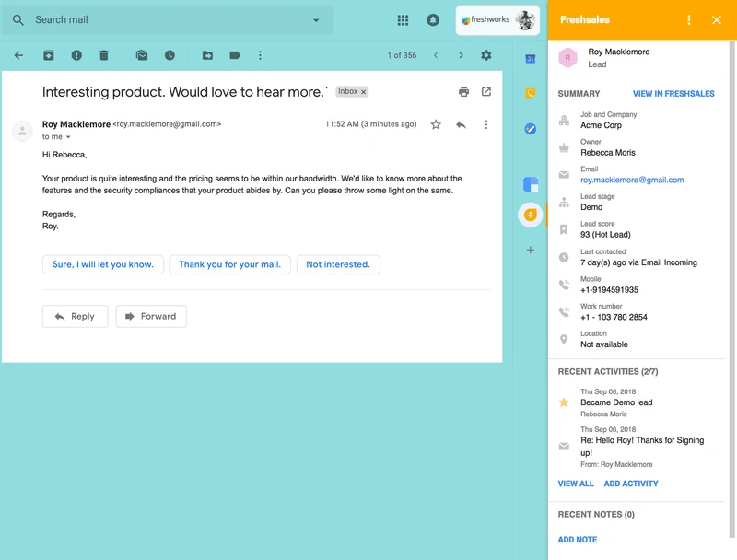Go to newer email arrow

[x=436, y=55]
